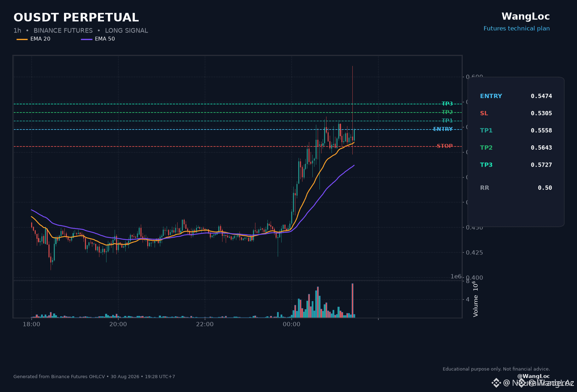Viewport: 577px width, 392px height.
Task: Click the ENTRY label on the chart line
Action: (x=443, y=129)
